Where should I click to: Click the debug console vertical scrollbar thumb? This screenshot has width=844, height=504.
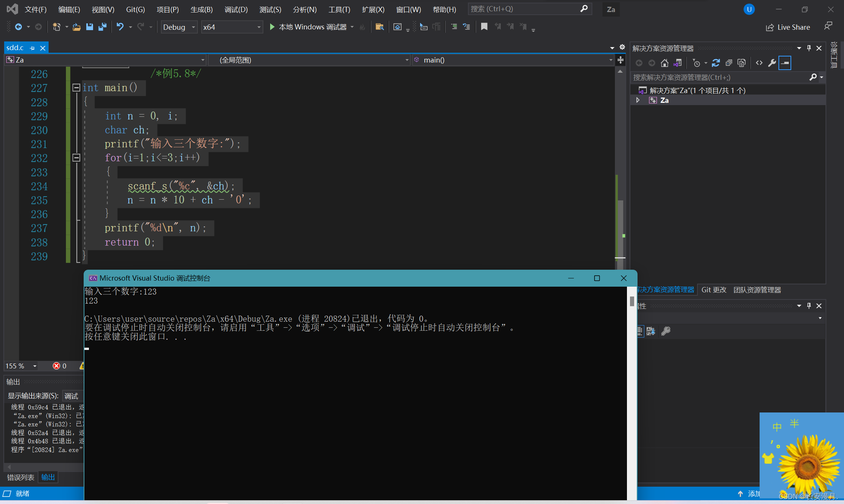pyautogui.click(x=632, y=301)
